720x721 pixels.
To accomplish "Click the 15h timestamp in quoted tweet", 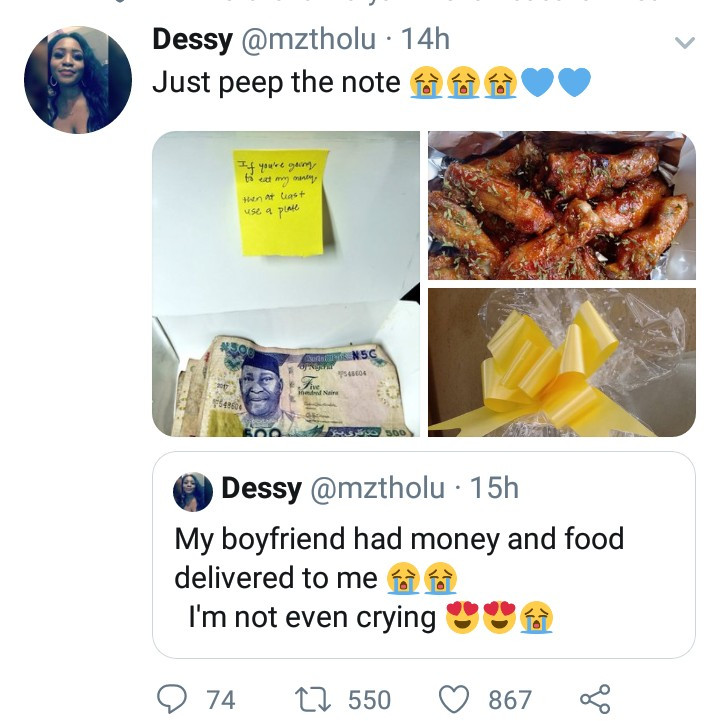I will (494, 488).
